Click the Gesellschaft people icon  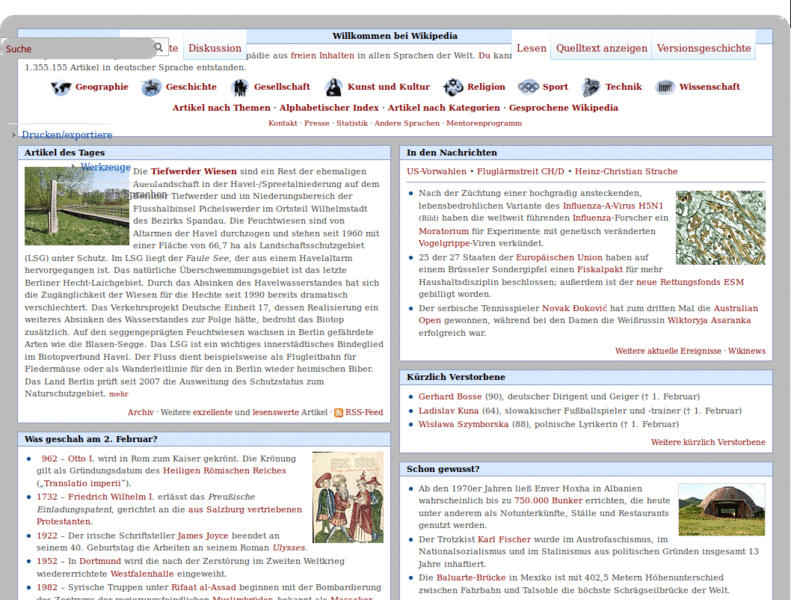(239, 88)
